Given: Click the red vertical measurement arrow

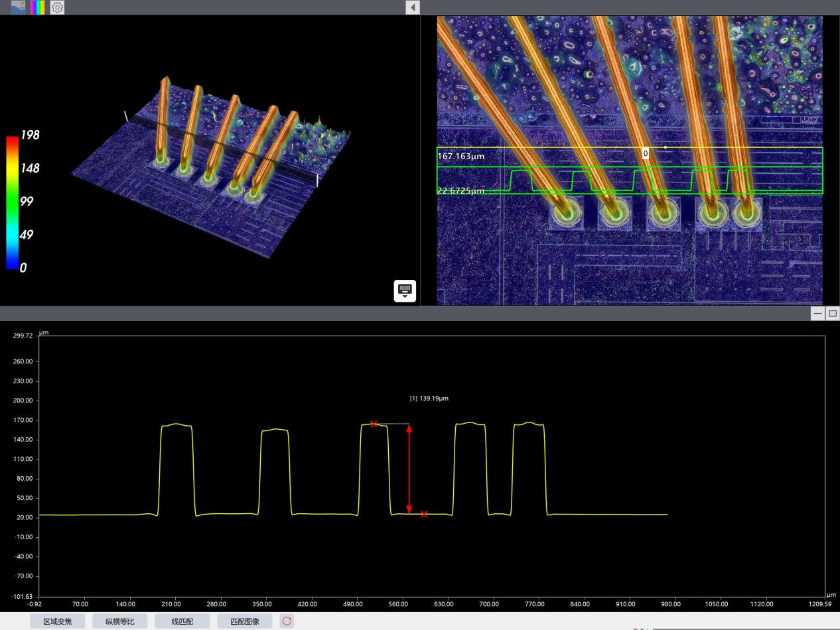Looking at the screenshot, I should [x=409, y=469].
